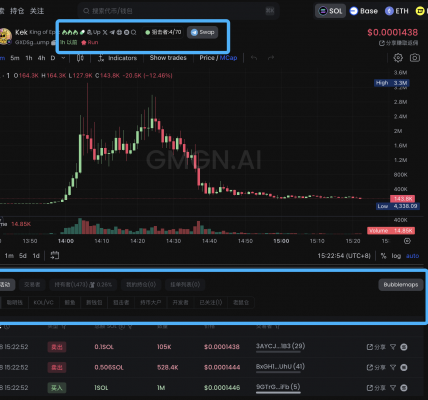Click the undo arrow in chart toolbar

click(x=254, y=58)
